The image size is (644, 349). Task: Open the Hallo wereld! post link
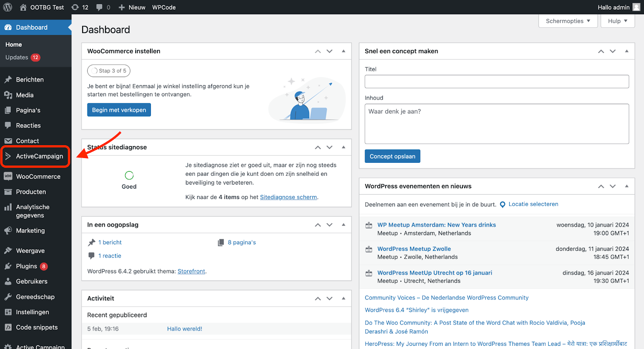tap(185, 329)
